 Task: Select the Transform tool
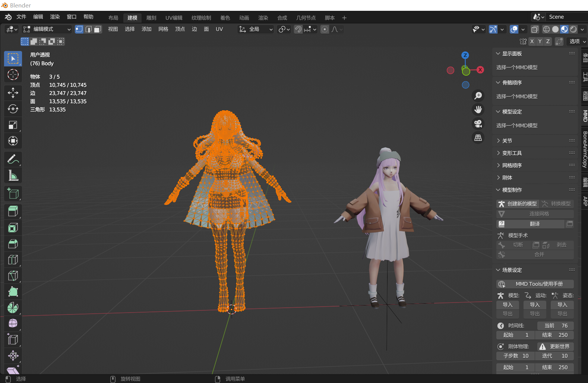tap(13, 141)
